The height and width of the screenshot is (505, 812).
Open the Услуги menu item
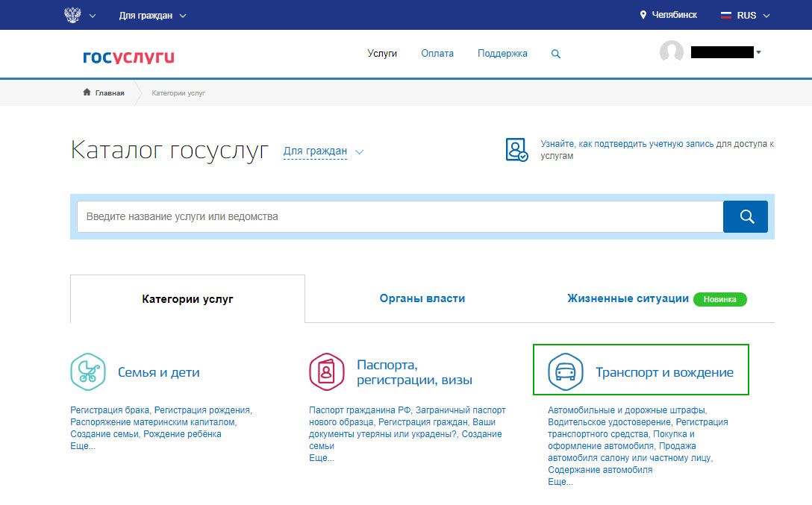(382, 53)
